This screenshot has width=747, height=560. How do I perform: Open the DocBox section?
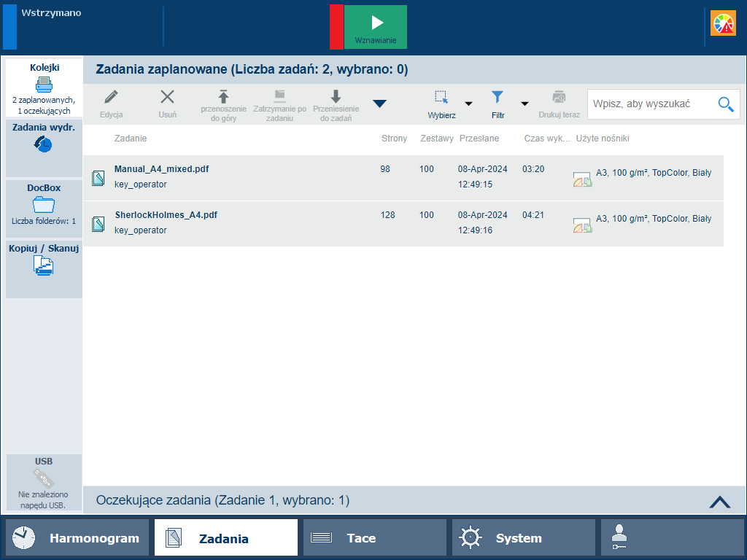[x=44, y=208]
